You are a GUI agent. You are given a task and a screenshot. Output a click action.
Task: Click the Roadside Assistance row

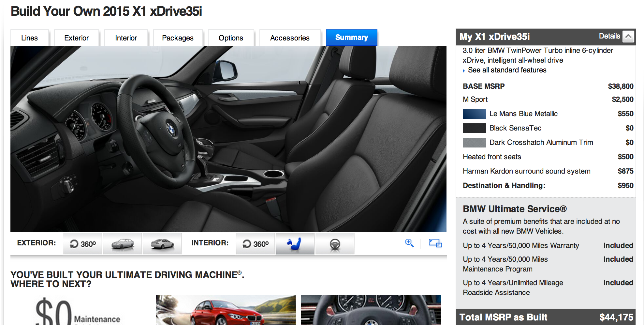(548, 287)
